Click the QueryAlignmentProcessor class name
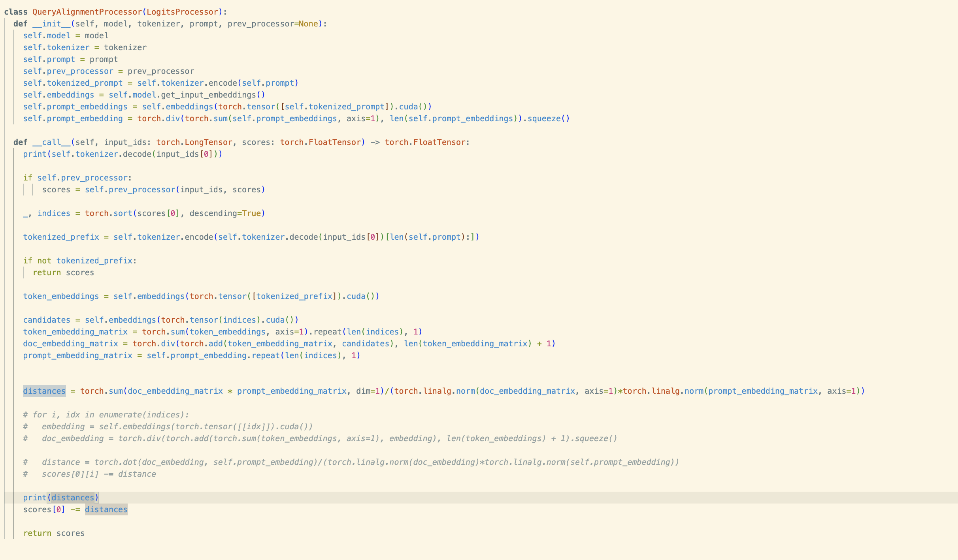 (x=87, y=12)
